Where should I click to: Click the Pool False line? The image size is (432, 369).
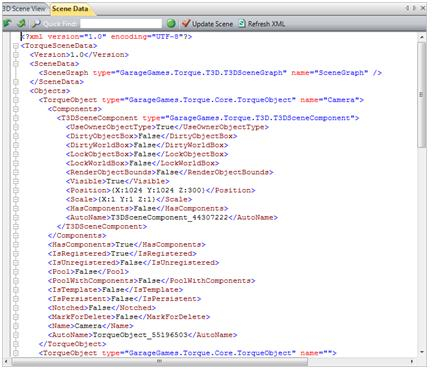[88, 271]
